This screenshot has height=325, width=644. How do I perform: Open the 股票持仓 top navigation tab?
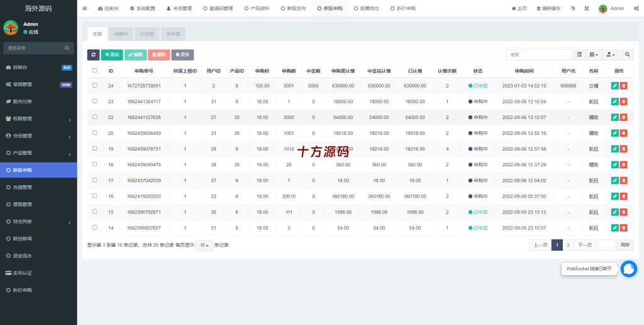coord(367,8)
